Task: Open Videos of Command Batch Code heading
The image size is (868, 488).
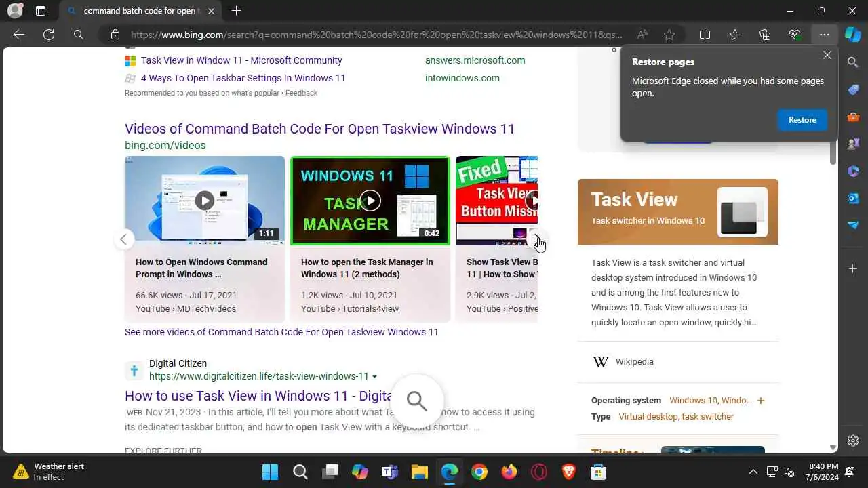Action: (319, 129)
